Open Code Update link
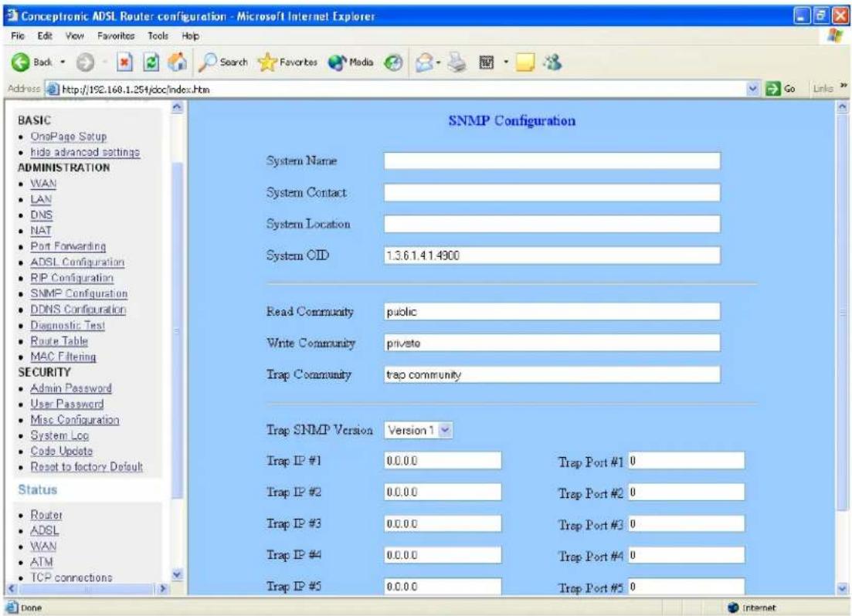852x616 pixels. pos(61,452)
